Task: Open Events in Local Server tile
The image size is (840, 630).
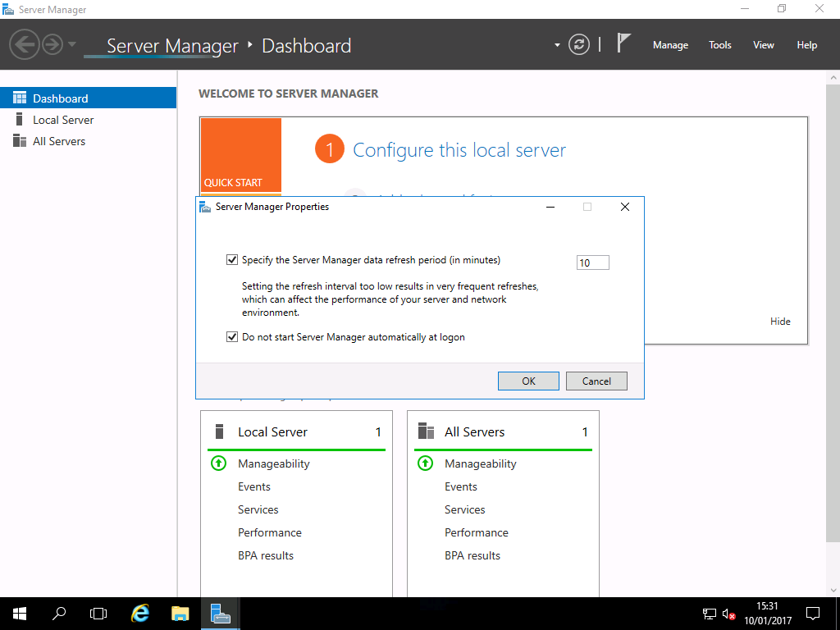Action: (x=254, y=486)
